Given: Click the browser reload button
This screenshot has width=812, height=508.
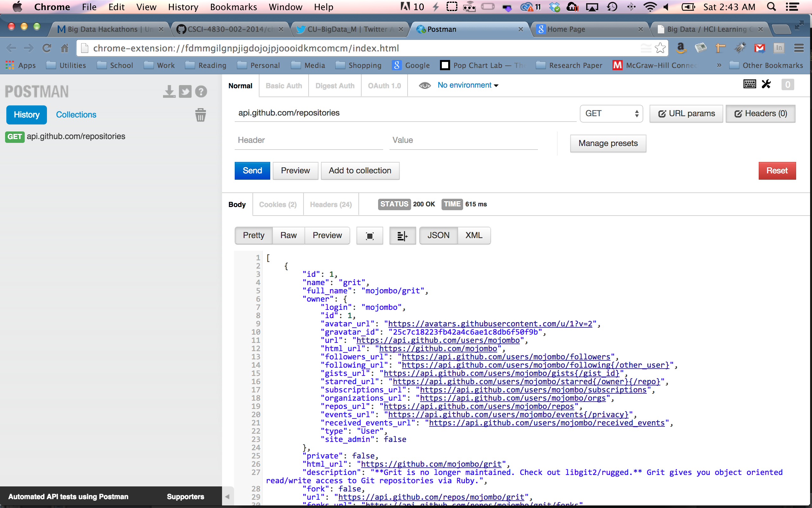Looking at the screenshot, I should 47,48.
